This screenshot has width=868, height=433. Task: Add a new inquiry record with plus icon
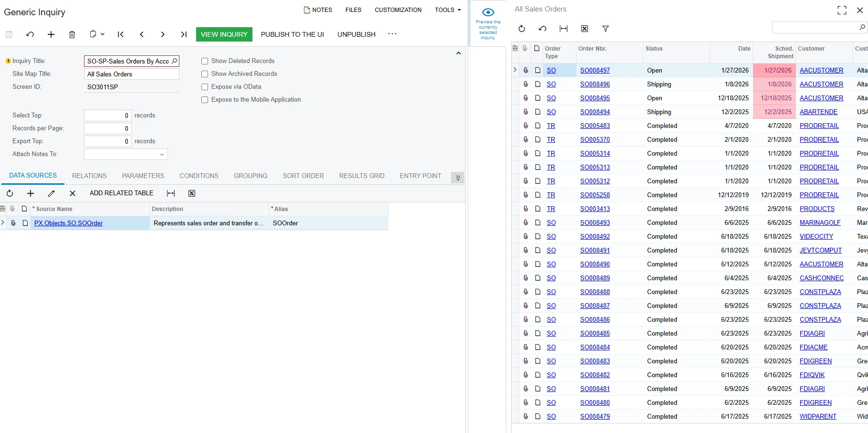click(x=51, y=34)
